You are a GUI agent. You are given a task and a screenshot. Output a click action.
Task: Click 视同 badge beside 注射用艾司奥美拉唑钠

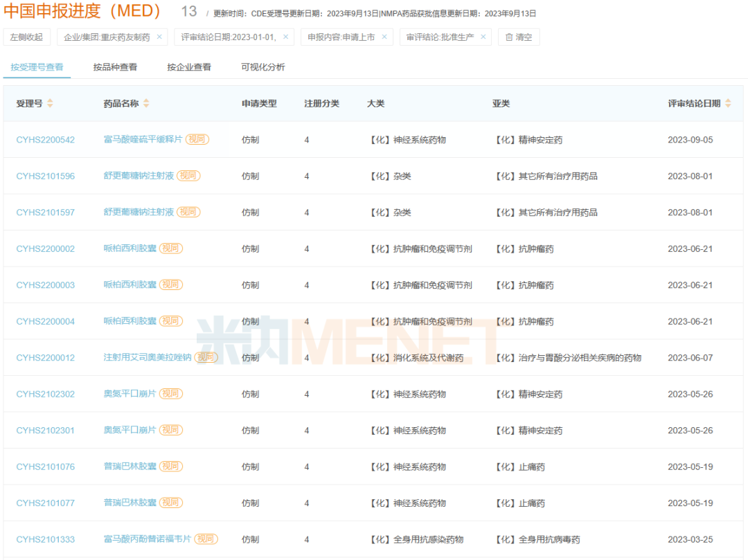click(207, 357)
